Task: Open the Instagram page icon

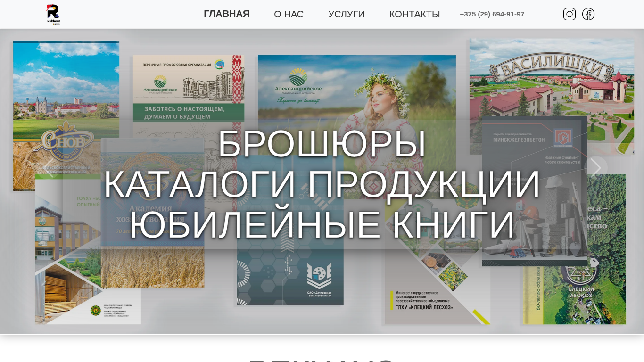Action: (570, 14)
